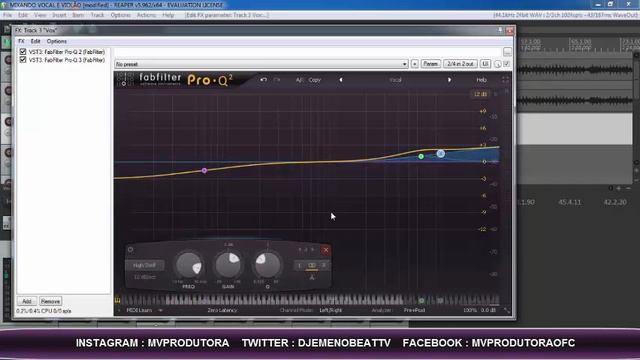
Task: Click the split band scissors icon
Action: [x=312, y=278]
